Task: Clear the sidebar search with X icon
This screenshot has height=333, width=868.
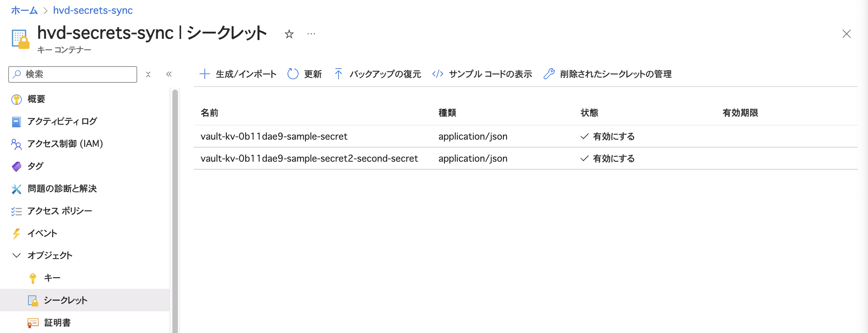Action: [148, 74]
